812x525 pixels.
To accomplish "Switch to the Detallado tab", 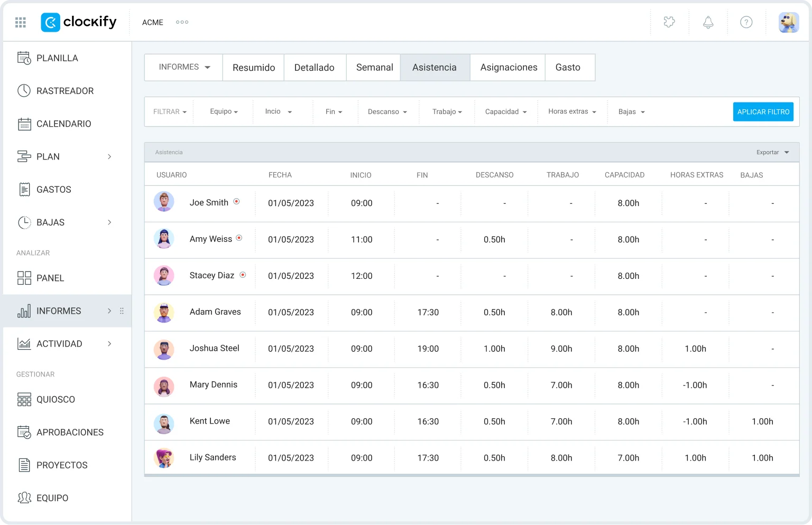I will pyautogui.click(x=314, y=68).
